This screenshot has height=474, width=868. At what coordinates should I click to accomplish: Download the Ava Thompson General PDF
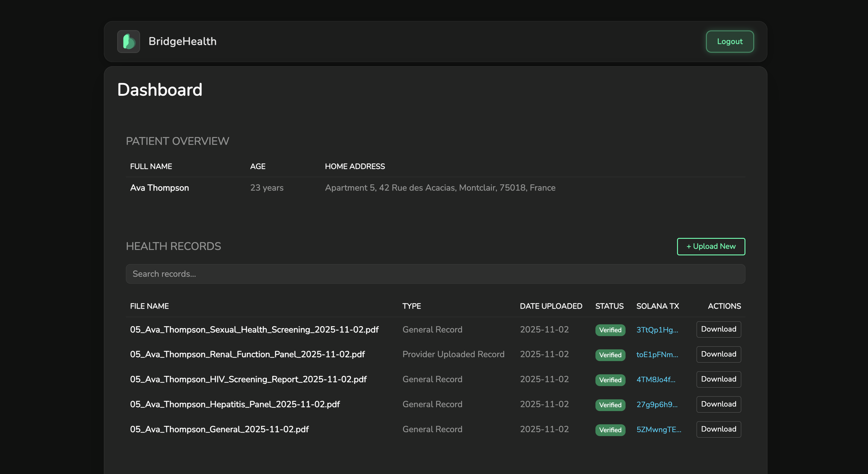(x=718, y=429)
